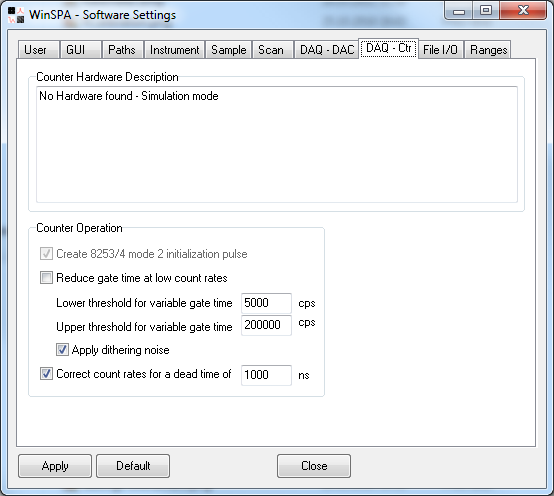Image resolution: width=554 pixels, height=496 pixels.
Task: Select the DAQ - DAC tab
Action: pyautogui.click(x=326, y=50)
